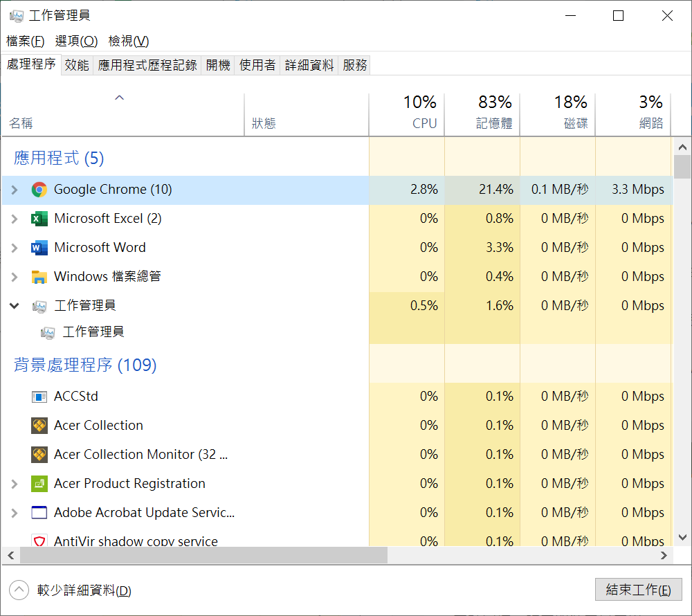Click the vertical scrollbar up arrow
692x616 pixels.
[682, 147]
